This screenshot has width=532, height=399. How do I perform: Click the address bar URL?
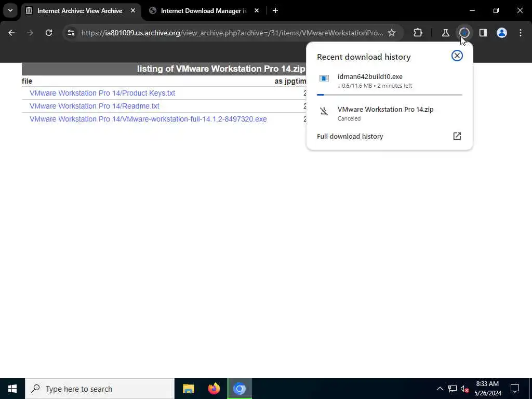tap(232, 33)
